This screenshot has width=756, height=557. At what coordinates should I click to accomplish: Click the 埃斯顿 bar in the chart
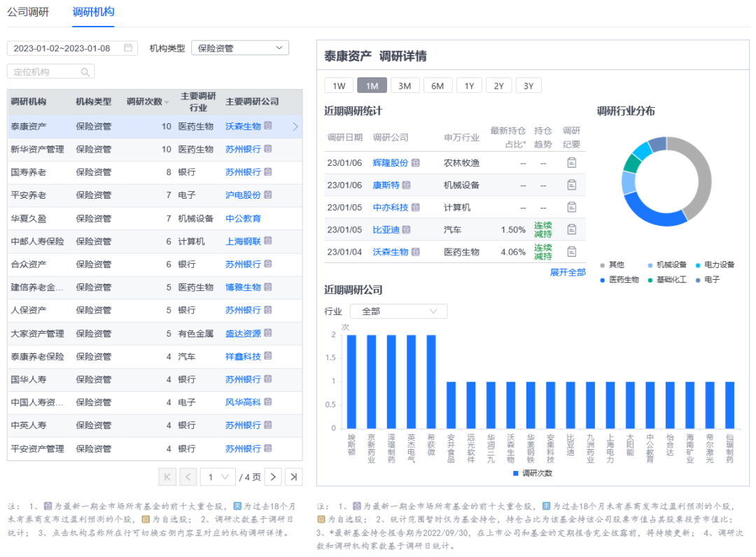point(351,381)
